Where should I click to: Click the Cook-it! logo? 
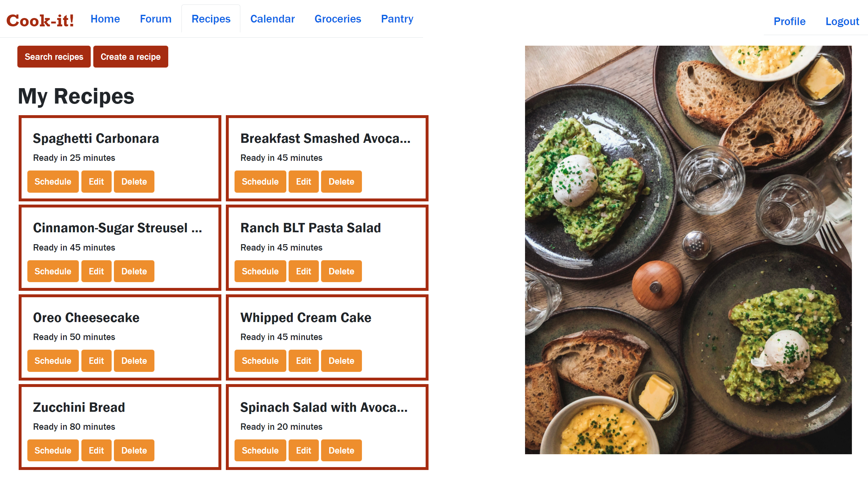pyautogui.click(x=40, y=21)
